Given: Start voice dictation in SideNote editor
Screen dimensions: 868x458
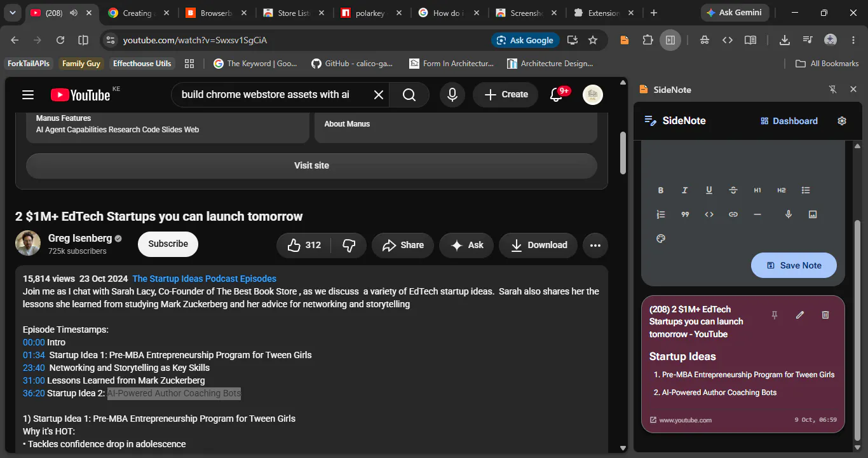Looking at the screenshot, I should tap(789, 214).
